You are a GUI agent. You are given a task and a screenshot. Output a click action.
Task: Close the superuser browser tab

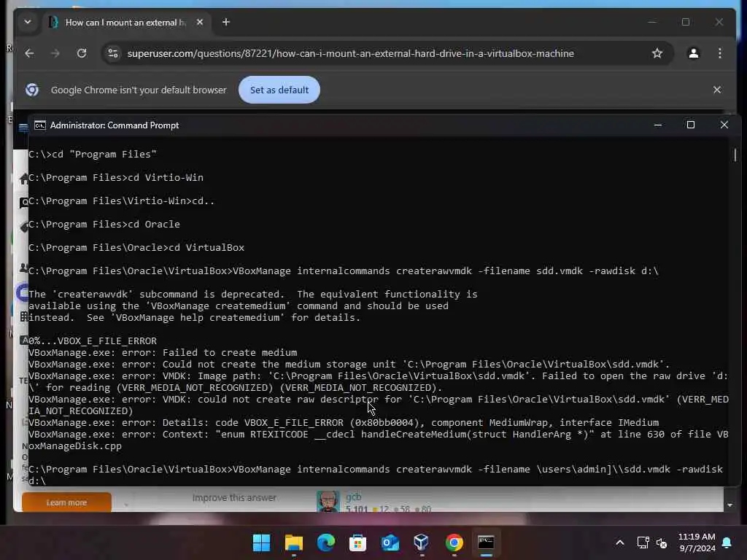tap(200, 23)
